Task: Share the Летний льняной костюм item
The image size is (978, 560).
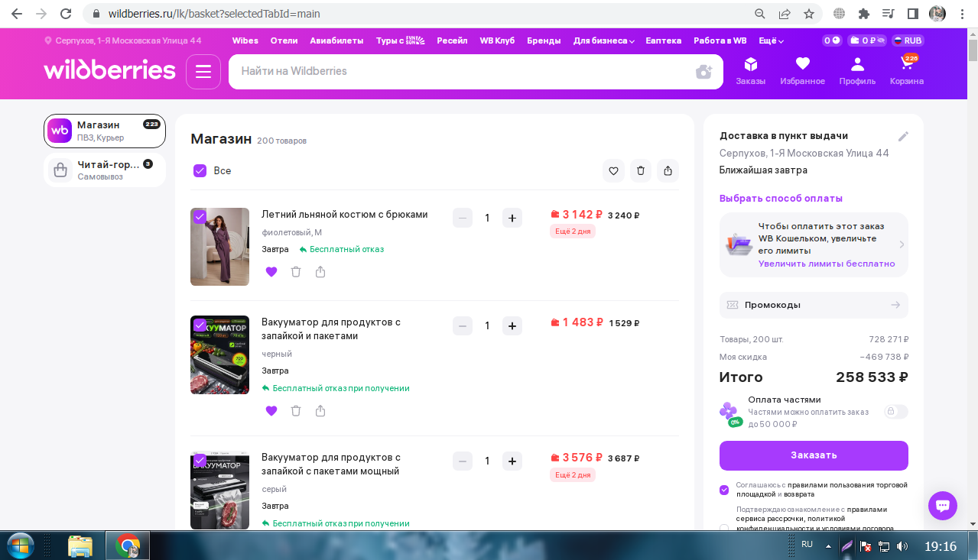Action: tap(320, 272)
